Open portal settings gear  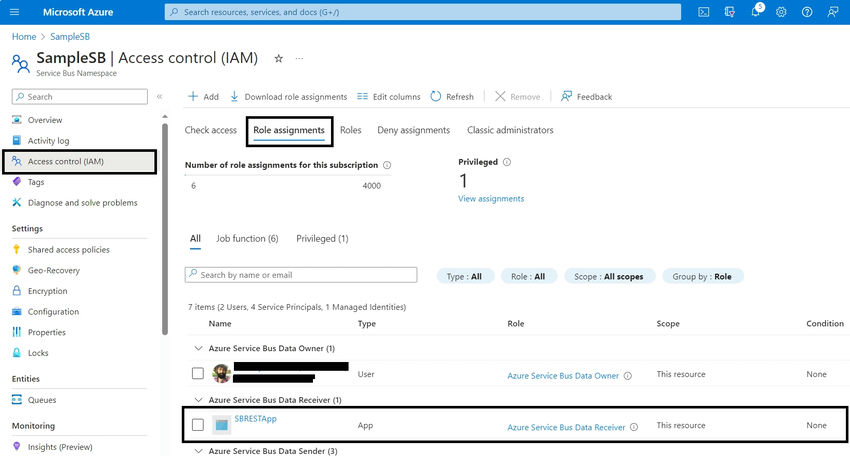coord(781,12)
